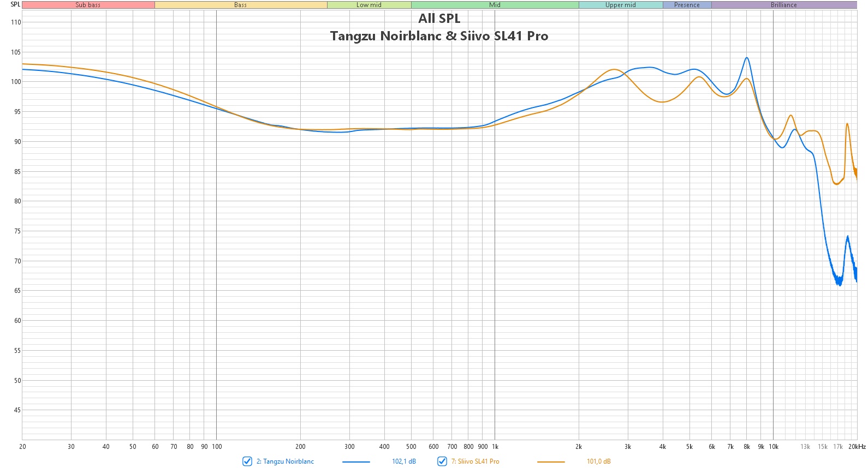Click the 7k frequency axis label
868x468 pixels.
point(730,447)
